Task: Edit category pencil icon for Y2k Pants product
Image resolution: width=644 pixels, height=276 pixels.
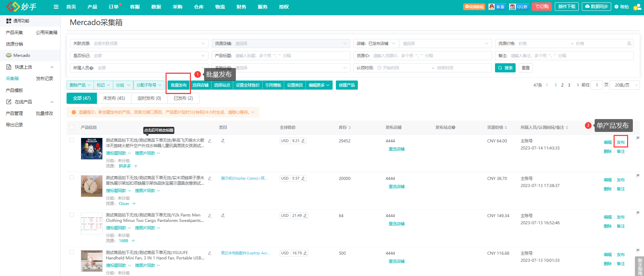Action: (x=223, y=215)
